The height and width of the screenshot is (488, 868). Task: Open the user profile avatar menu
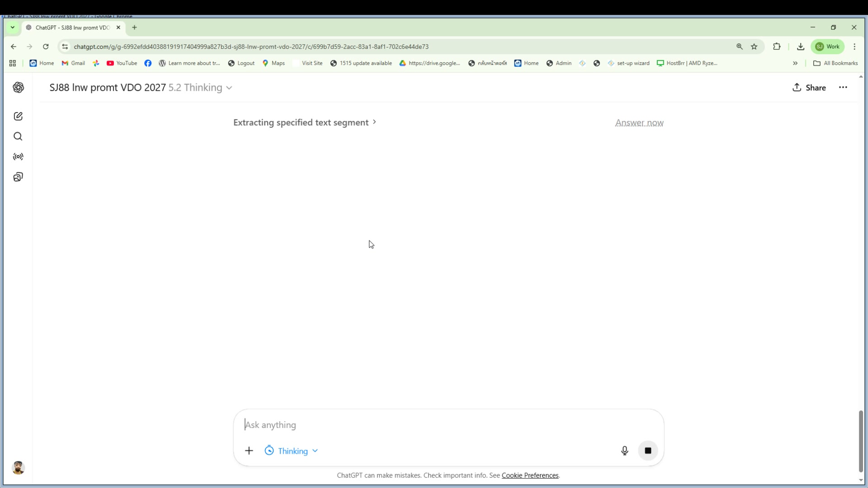pyautogui.click(x=18, y=468)
